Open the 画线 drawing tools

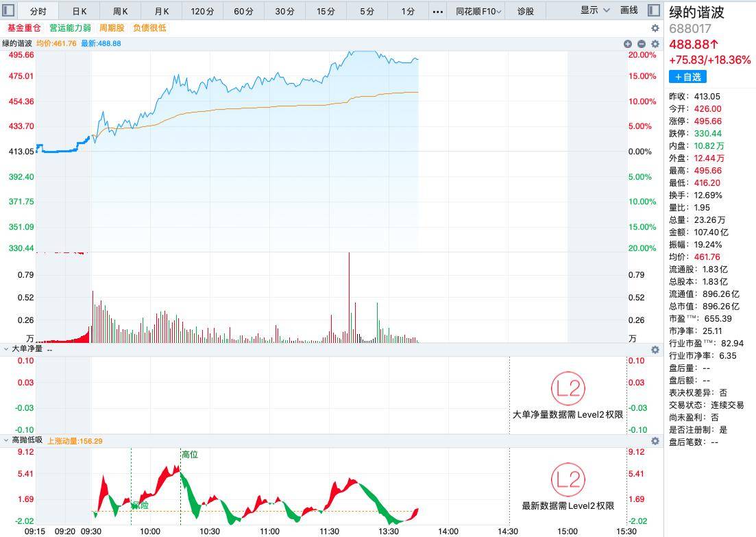(x=629, y=10)
